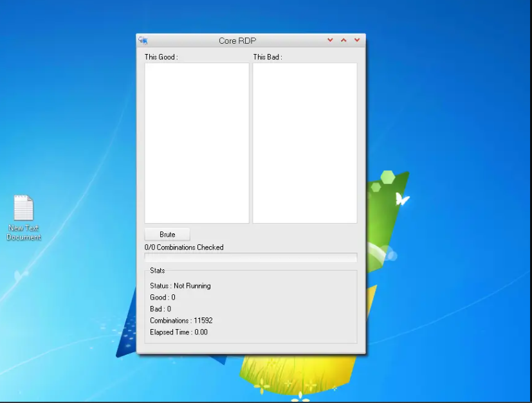
Task: Click the rightmost red down chevron
Action: point(357,40)
